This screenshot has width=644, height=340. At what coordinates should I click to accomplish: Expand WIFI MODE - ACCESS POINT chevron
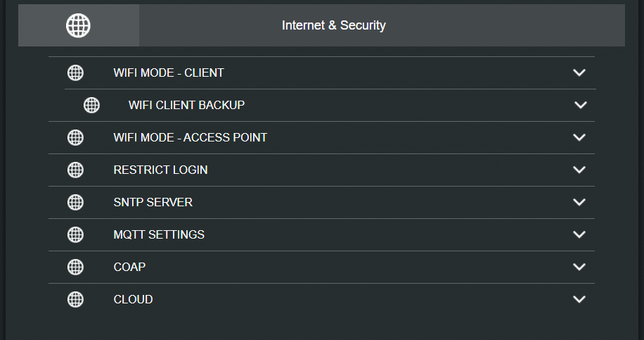point(579,137)
